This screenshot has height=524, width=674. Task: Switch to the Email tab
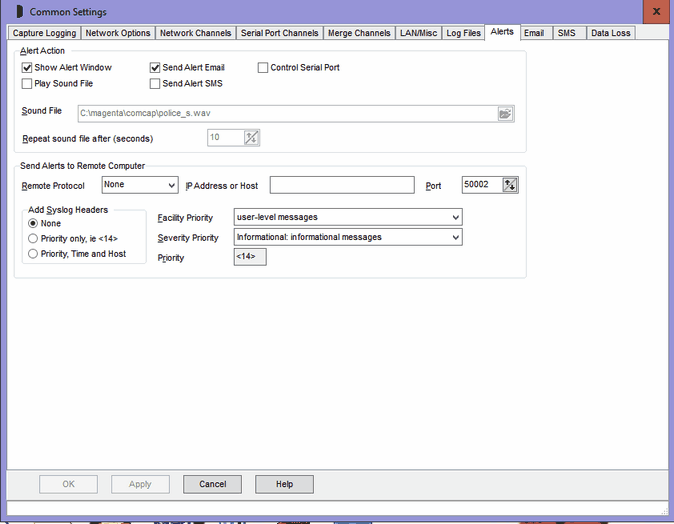pyautogui.click(x=534, y=33)
